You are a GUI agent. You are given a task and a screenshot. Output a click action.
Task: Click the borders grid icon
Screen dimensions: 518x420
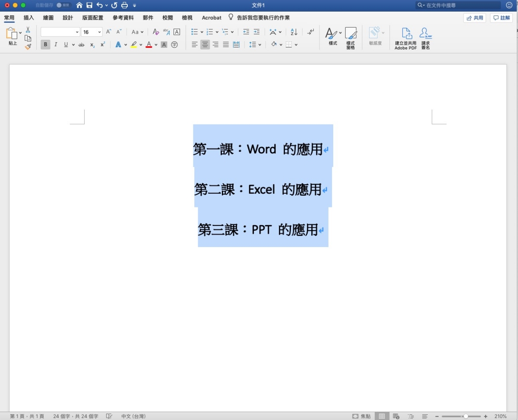coord(289,44)
